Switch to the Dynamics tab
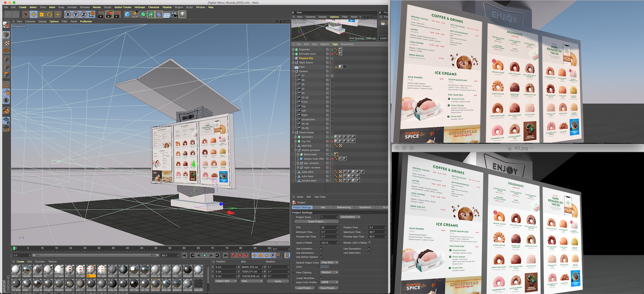 (x=365, y=207)
